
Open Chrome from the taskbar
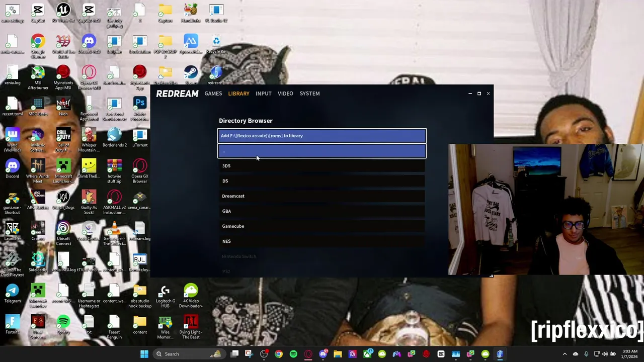pyautogui.click(x=278, y=354)
